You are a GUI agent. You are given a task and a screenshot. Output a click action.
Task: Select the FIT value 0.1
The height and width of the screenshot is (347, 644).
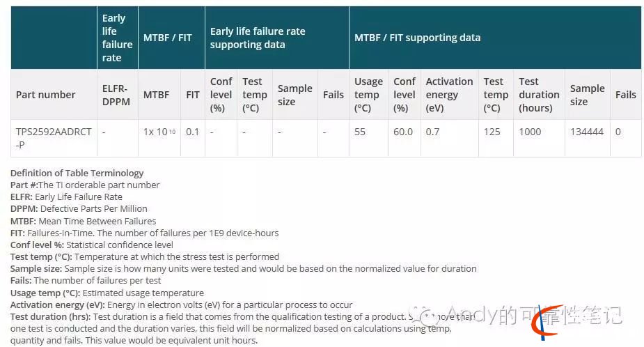(192, 132)
